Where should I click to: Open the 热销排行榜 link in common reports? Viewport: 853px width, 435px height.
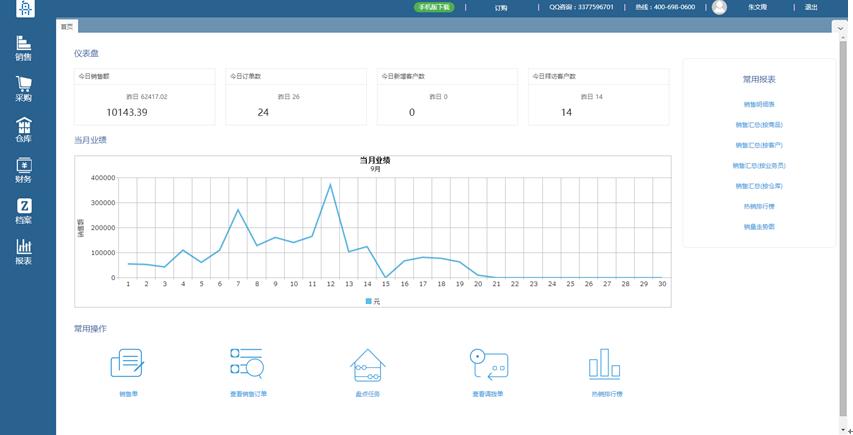(x=759, y=207)
